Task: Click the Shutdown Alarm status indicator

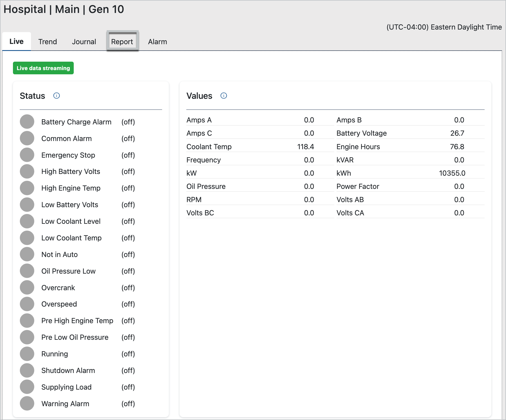Action: point(27,370)
